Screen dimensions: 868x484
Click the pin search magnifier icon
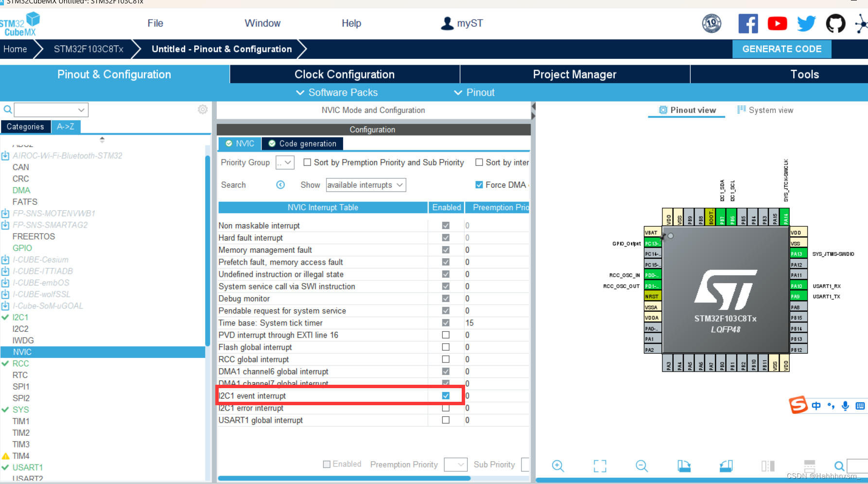point(839,466)
